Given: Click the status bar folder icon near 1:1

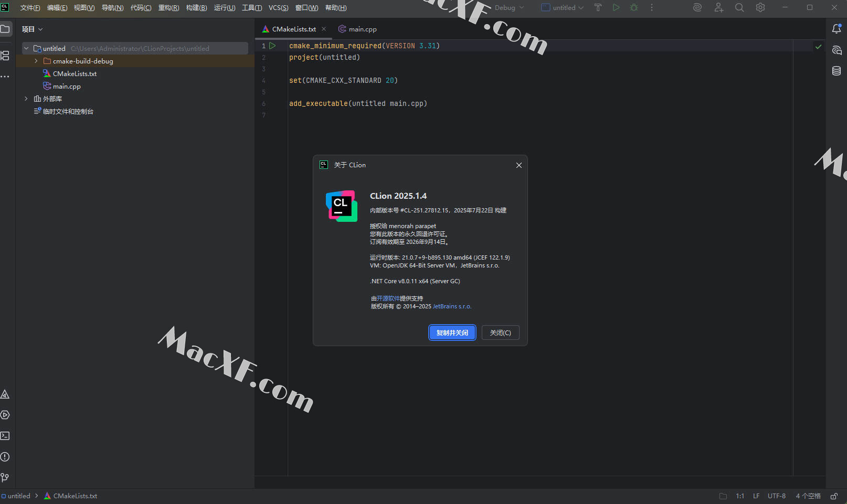Looking at the screenshot, I should point(723,496).
